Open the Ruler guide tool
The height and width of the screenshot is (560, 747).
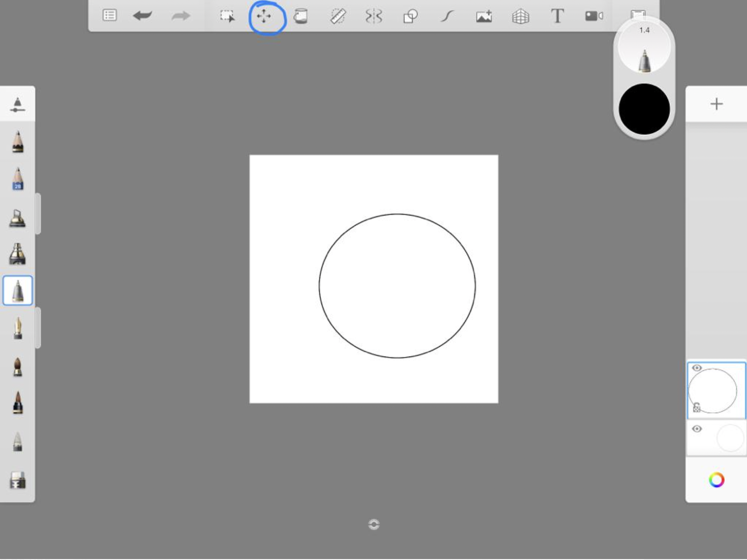[338, 16]
